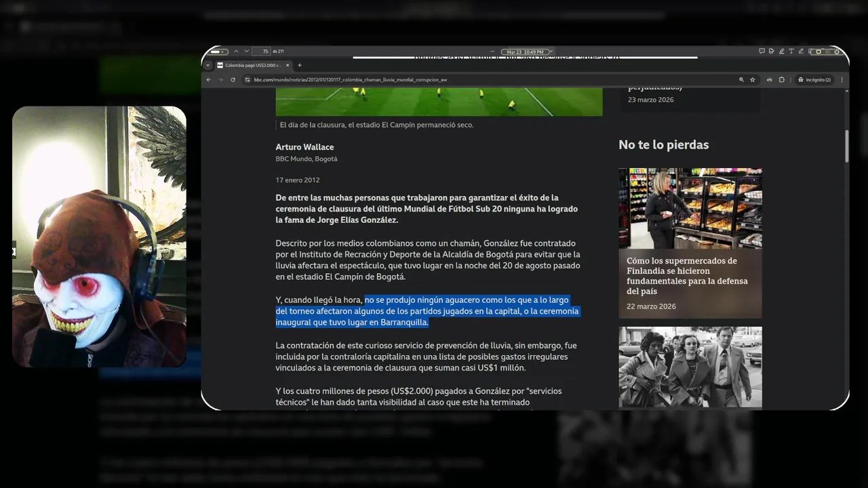
Task: Open the browser three-dot menu
Action: coord(842,79)
